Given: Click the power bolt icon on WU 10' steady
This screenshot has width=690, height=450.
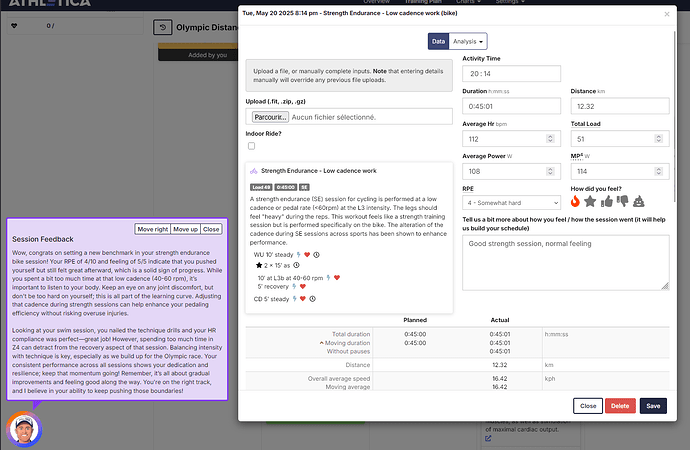Looking at the screenshot, I should [x=298, y=255].
